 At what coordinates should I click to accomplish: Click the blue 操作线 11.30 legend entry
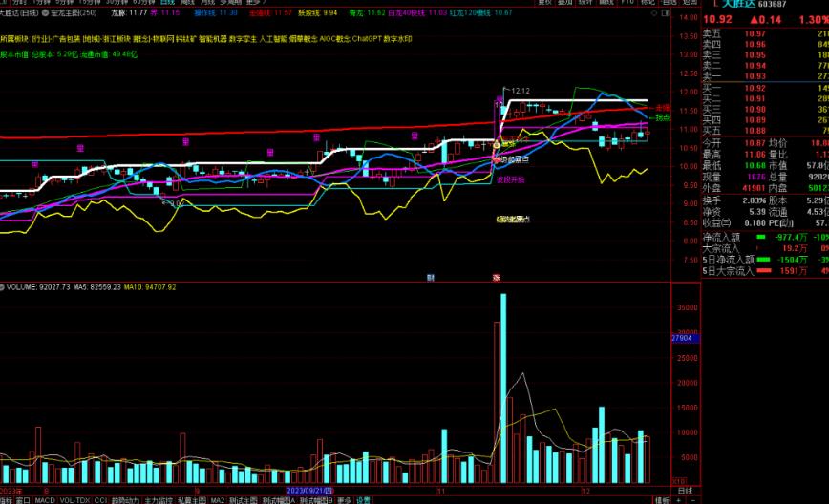click(215, 12)
